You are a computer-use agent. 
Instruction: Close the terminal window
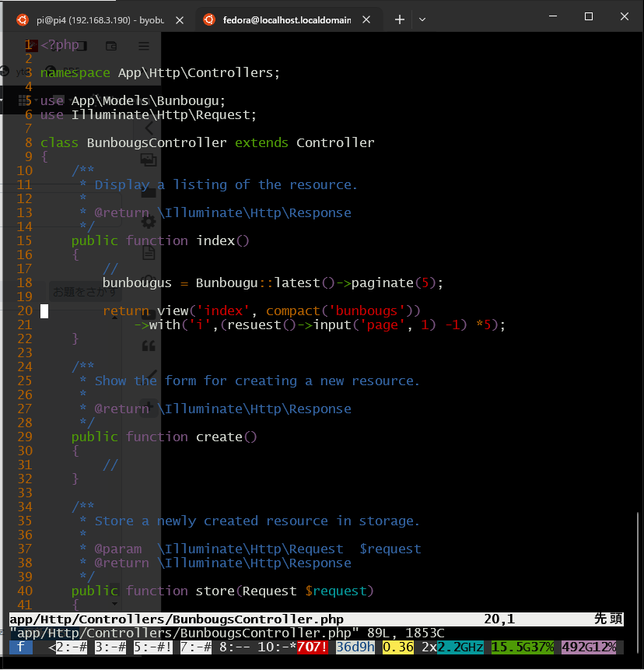(625, 16)
